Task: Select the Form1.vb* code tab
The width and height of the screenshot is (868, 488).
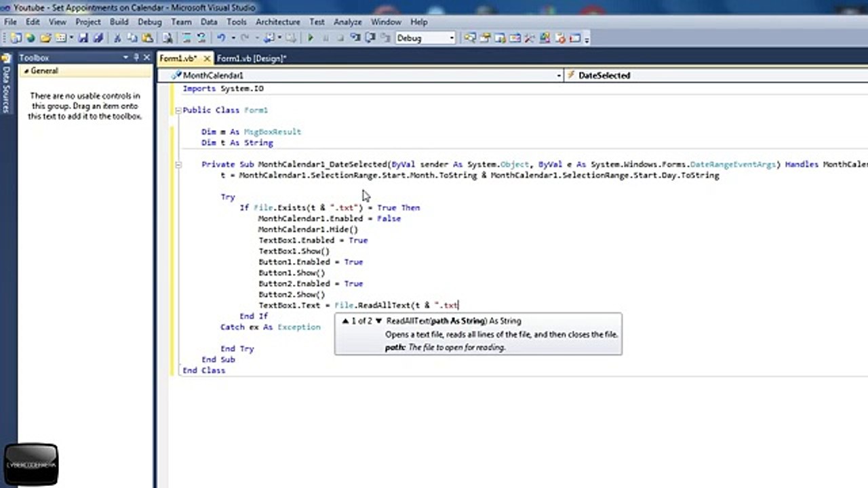Action: pyautogui.click(x=178, y=58)
